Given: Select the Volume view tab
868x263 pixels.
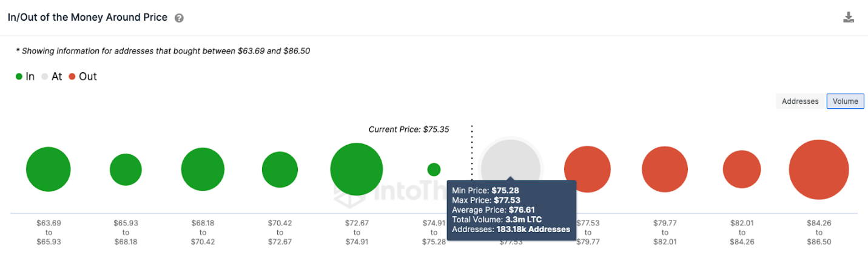Looking at the screenshot, I should pyautogui.click(x=846, y=101).
